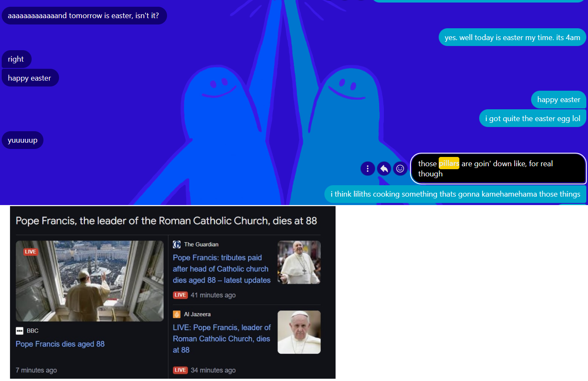Click The Guardian source logo icon
This screenshot has width=588, height=381.
pyautogui.click(x=177, y=244)
